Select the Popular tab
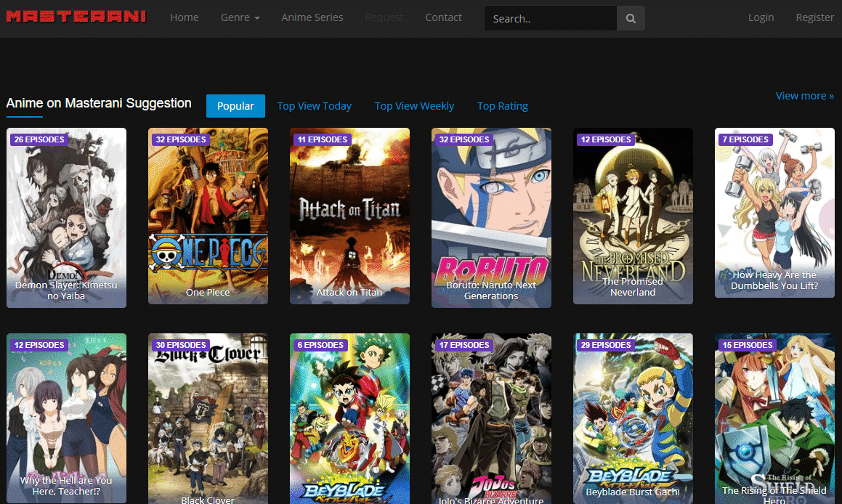The image size is (842, 504). tap(235, 106)
